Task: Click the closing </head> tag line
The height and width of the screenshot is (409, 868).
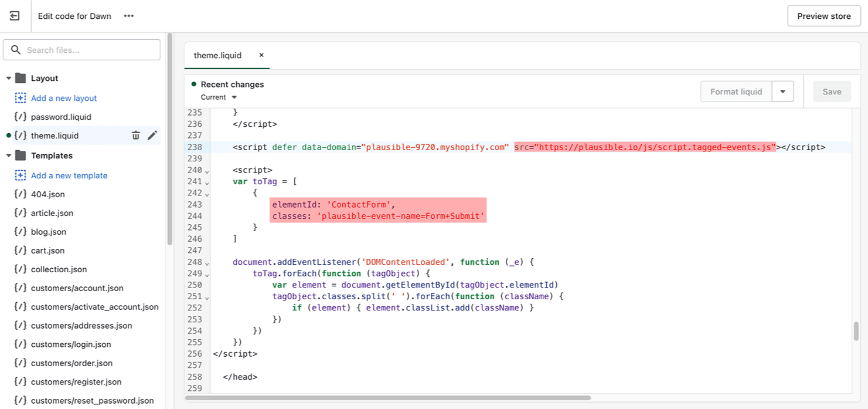Action: pyautogui.click(x=240, y=377)
